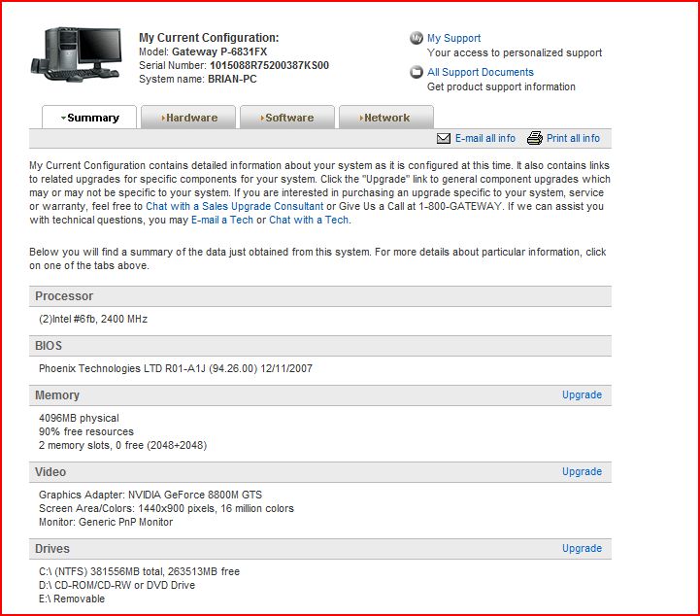The image size is (700, 616).
Task: Click 'Get product support information' text
Action: coord(501,86)
